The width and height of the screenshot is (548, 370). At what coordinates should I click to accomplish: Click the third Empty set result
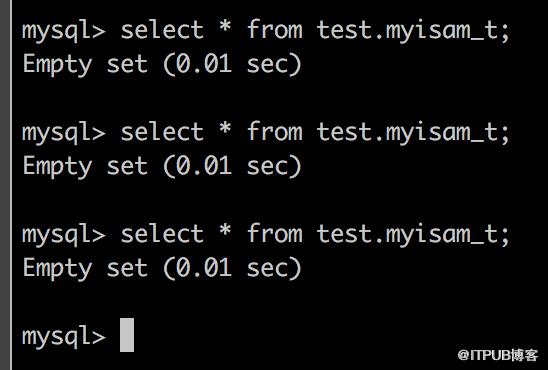(x=162, y=269)
